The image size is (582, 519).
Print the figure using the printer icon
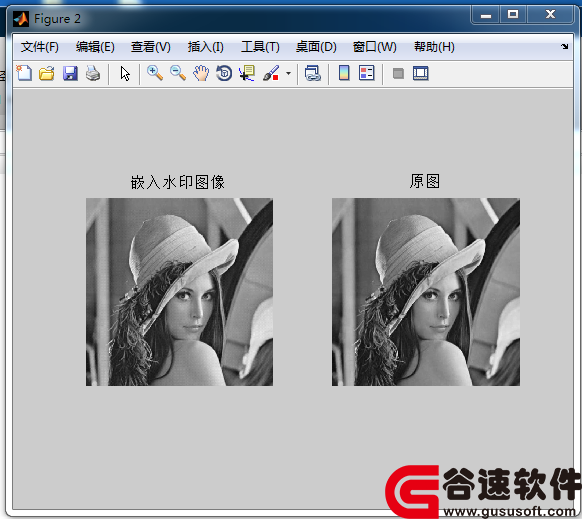coord(93,73)
